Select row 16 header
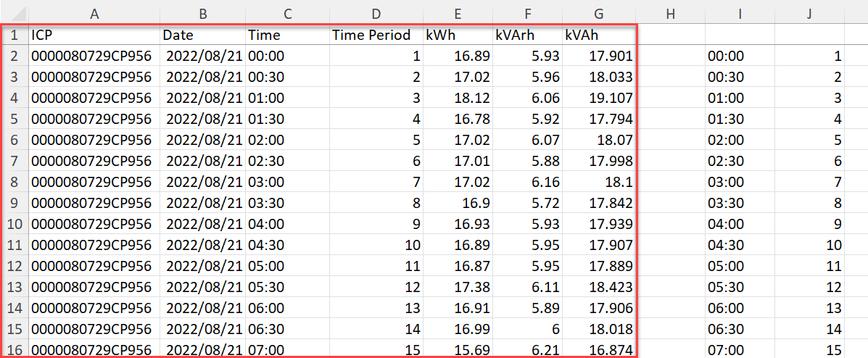The height and width of the screenshot is (358, 868). coord(14,349)
